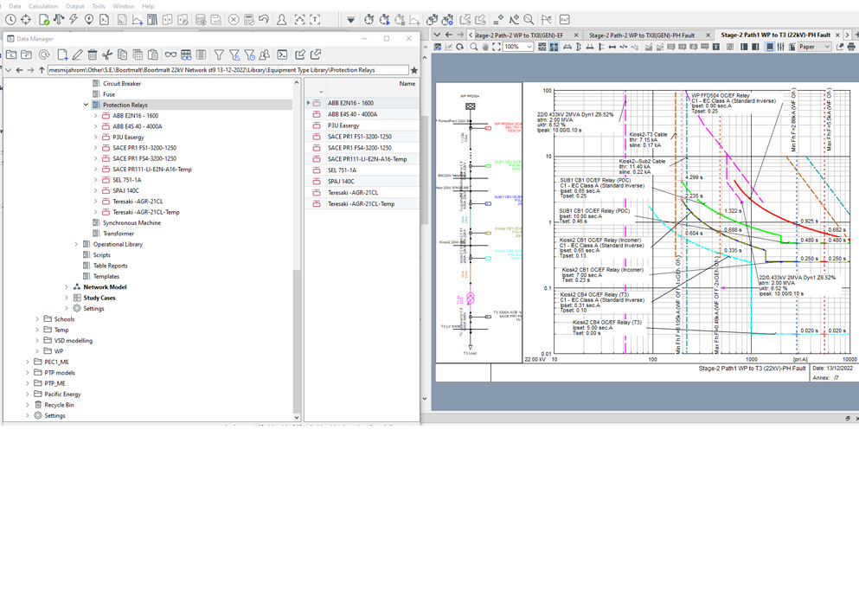This screenshot has height=616, width=859.
Task: Switch to Stage-2 Path-2 WP to TX8(GEN)-PH Fault tab
Action: 641,35
